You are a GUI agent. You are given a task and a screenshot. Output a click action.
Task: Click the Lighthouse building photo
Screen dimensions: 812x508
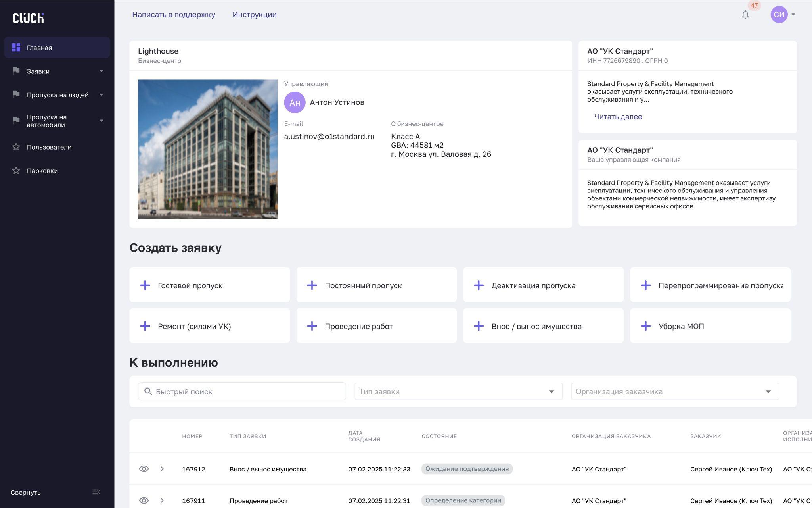(x=208, y=149)
